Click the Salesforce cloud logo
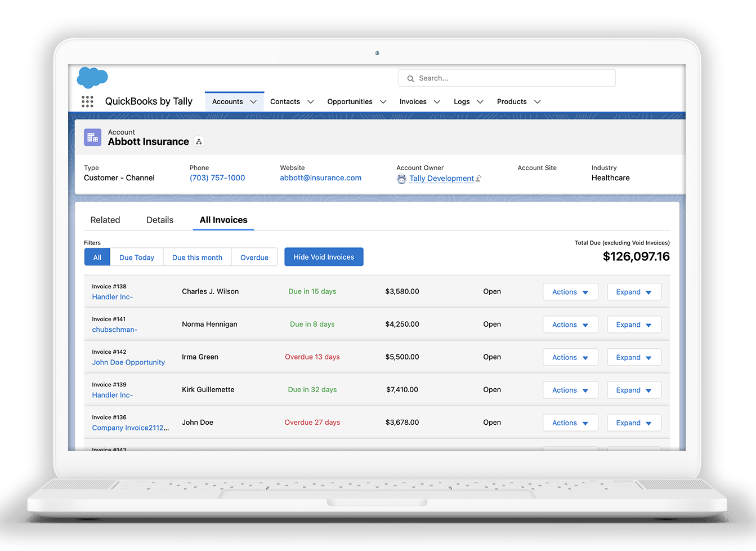The height and width of the screenshot is (551, 756). (x=92, y=77)
